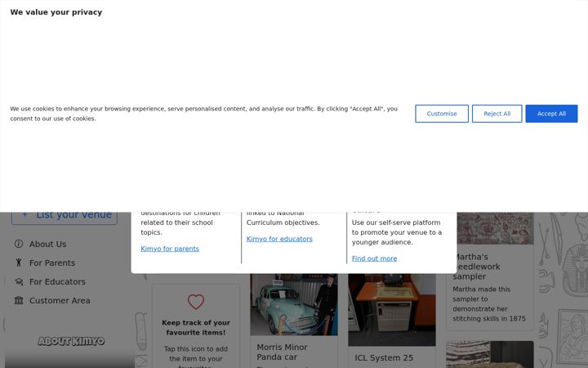Image resolution: width=588 pixels, height=368 pixels.
Task: Click the heart favourites icon
Action: click(x=196, y=302)
